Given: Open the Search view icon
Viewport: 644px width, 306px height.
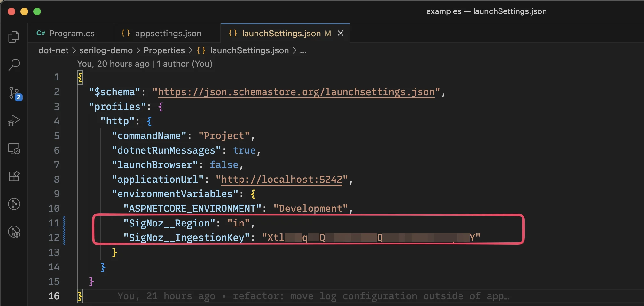Looking at the screenshot, I should click(14, 65).
